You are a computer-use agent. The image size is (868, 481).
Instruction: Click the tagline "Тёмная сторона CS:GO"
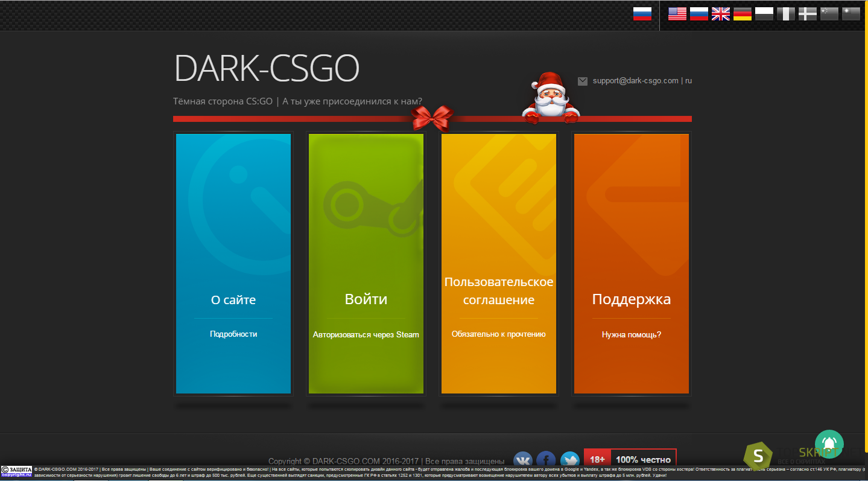click(223, 101)
